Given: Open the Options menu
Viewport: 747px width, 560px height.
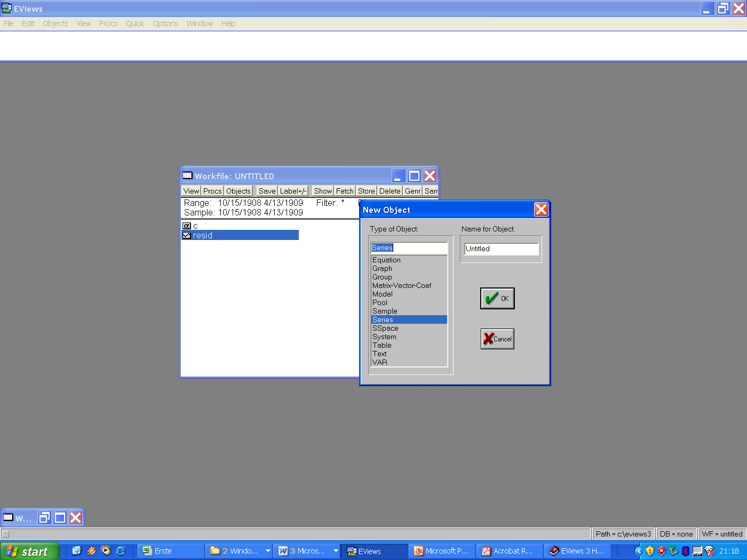Looking at the screenshot, I should point(165,23).
